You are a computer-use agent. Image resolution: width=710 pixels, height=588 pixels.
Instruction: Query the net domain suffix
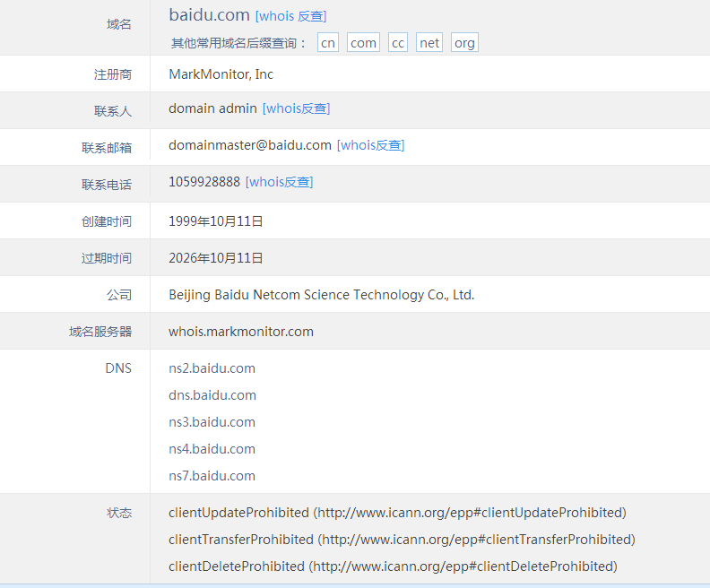click(429, 42)
